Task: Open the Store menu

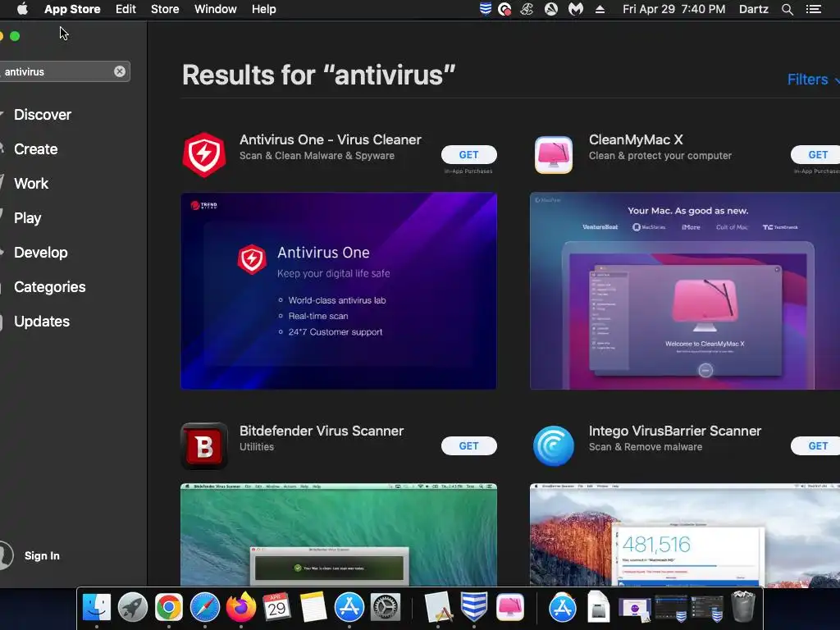Action: (x=165, y=9)
